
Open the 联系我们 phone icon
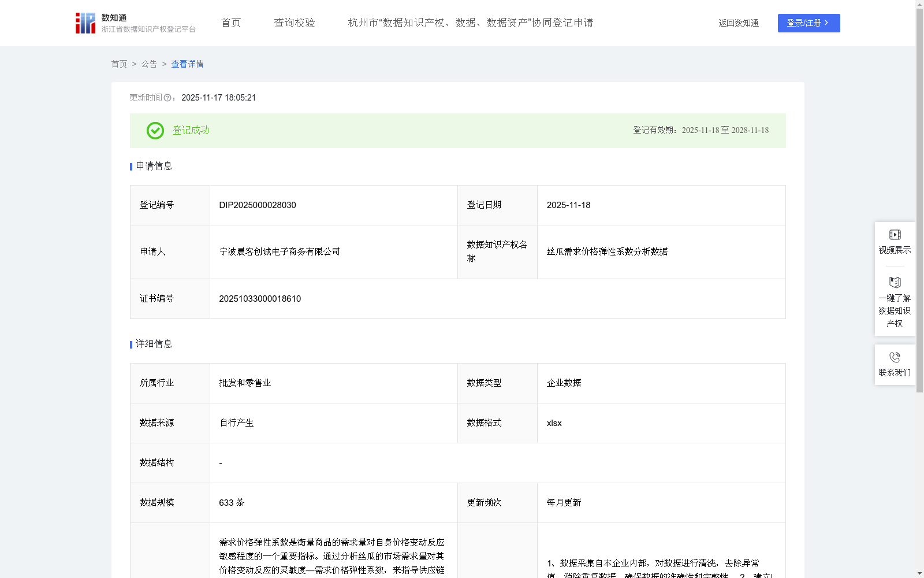pyautogui.click(x=894, y=357)
